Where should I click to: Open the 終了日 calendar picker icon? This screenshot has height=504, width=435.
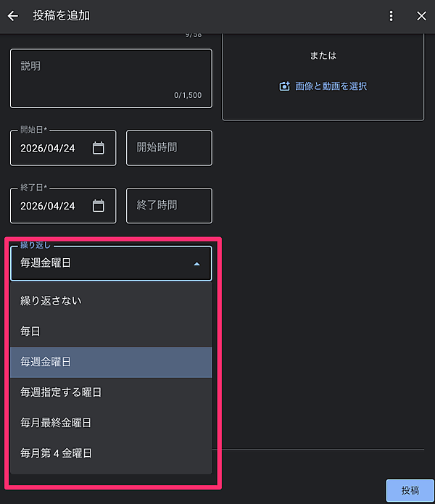point(99,206)
